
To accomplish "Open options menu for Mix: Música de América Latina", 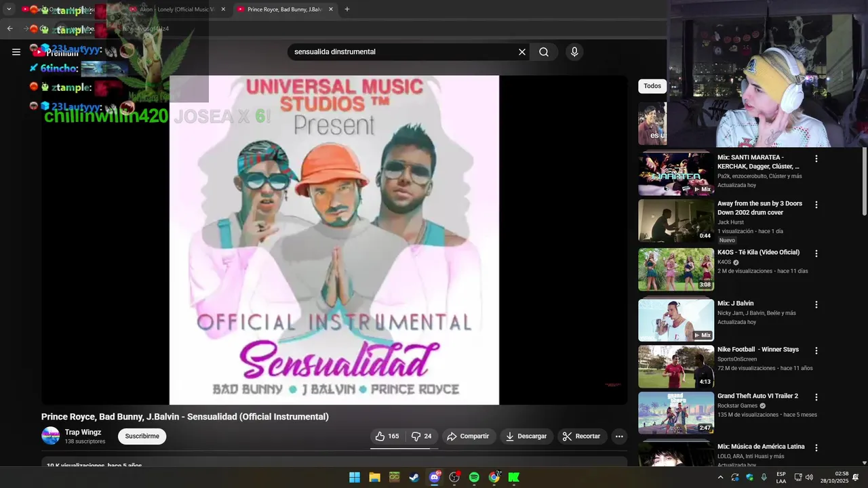I will (816, 448).
